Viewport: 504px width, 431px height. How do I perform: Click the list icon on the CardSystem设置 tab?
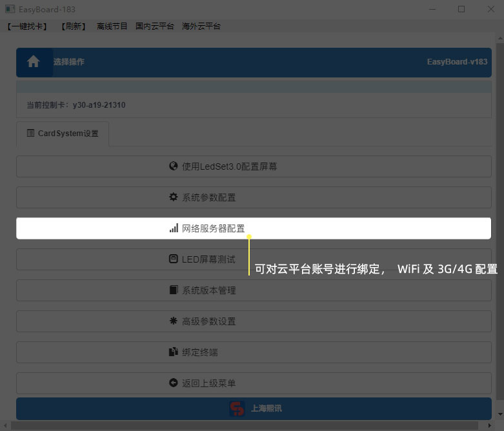pos(30,133)
